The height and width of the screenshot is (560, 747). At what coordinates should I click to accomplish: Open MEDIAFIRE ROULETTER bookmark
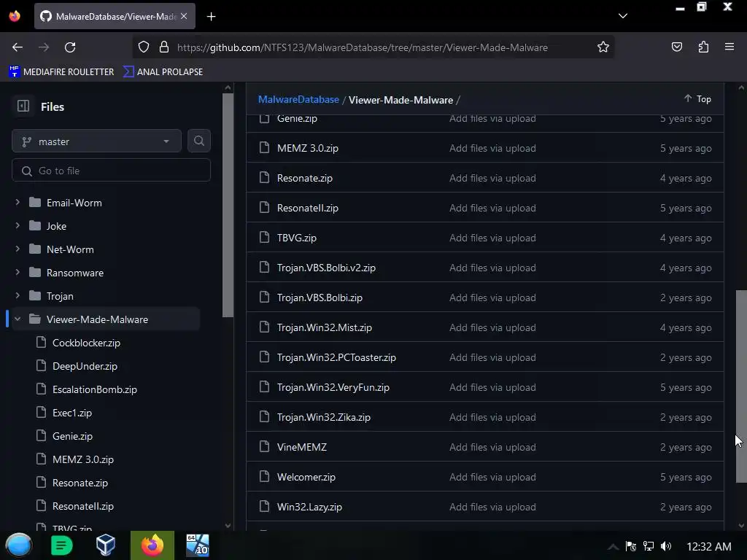[x=61, y=72]
